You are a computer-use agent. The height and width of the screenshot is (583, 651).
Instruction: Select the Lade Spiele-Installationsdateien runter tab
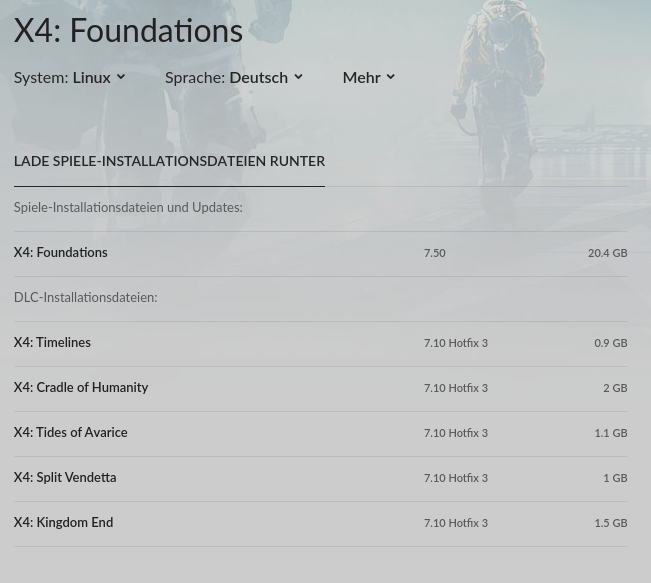[169, 161]
